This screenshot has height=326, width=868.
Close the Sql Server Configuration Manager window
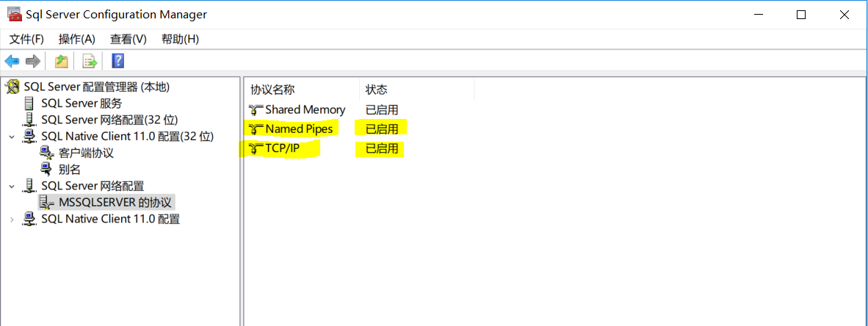[x=845, y=15]
